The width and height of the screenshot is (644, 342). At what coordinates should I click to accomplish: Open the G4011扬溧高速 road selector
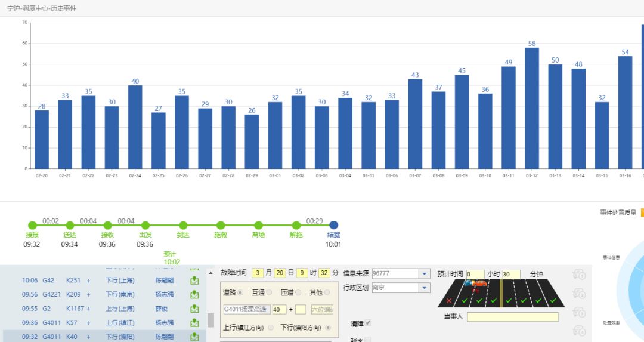tap(246, 309)
